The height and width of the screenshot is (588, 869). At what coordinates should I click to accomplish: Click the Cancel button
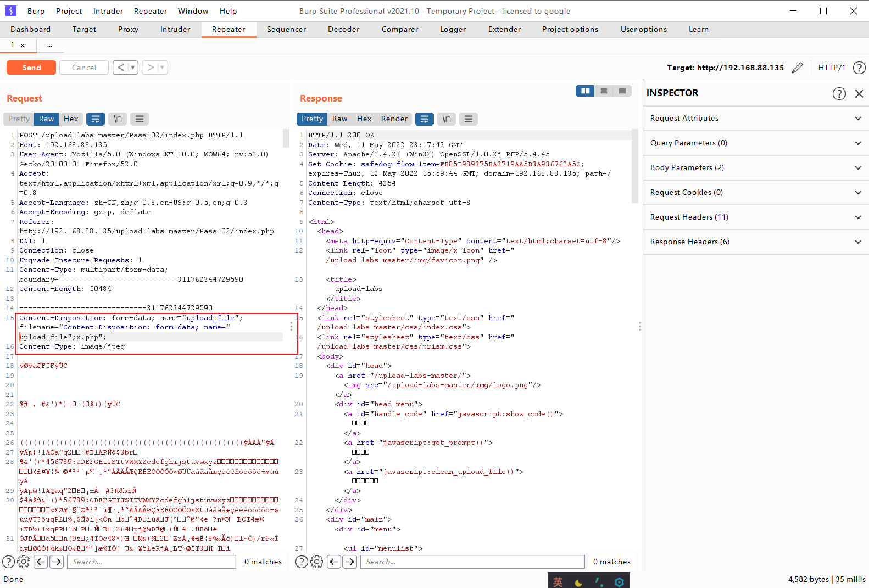tap(84, 68)
